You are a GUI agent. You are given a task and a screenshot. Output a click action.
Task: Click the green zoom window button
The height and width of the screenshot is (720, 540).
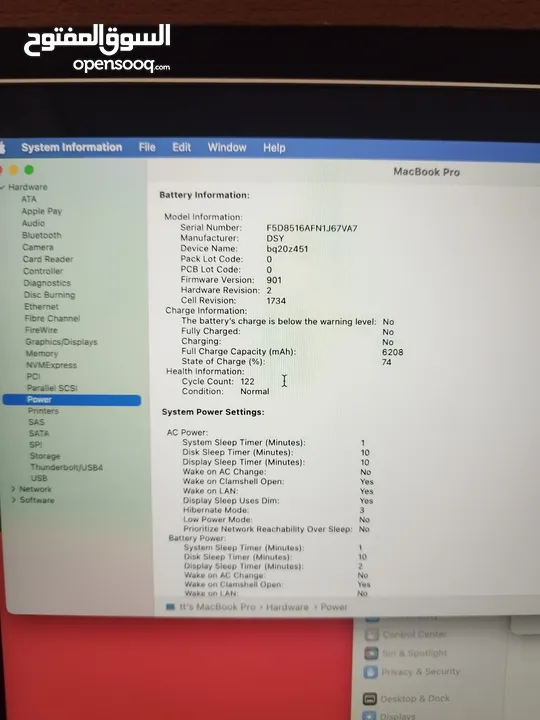click(29, 170)
